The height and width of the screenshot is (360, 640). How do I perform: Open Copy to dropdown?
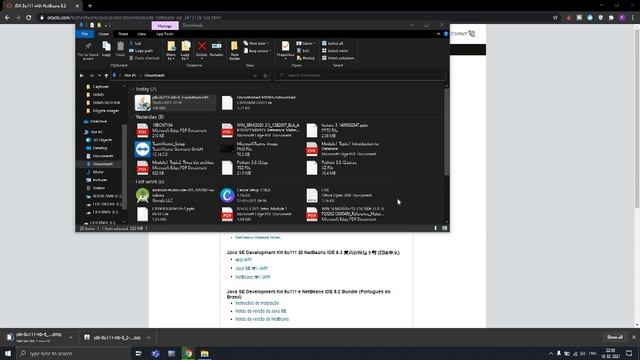pyautogui.click(x=185, y=51)
